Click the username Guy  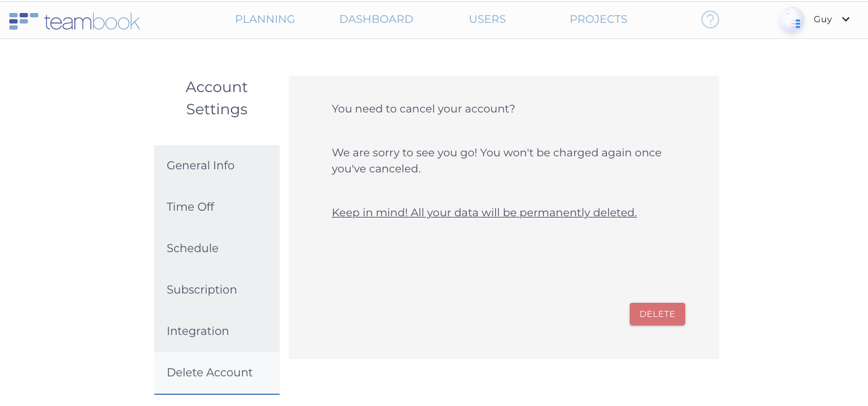822,19
